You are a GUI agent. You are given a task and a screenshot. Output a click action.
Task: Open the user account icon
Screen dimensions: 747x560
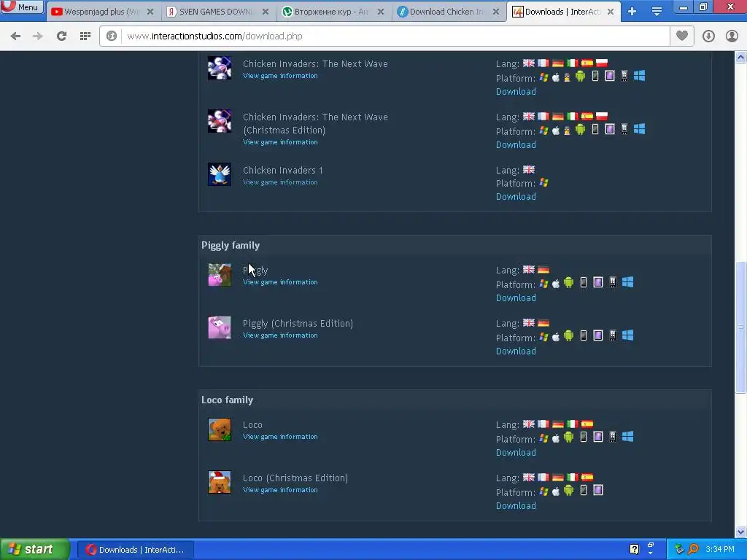tap(732, 36)
